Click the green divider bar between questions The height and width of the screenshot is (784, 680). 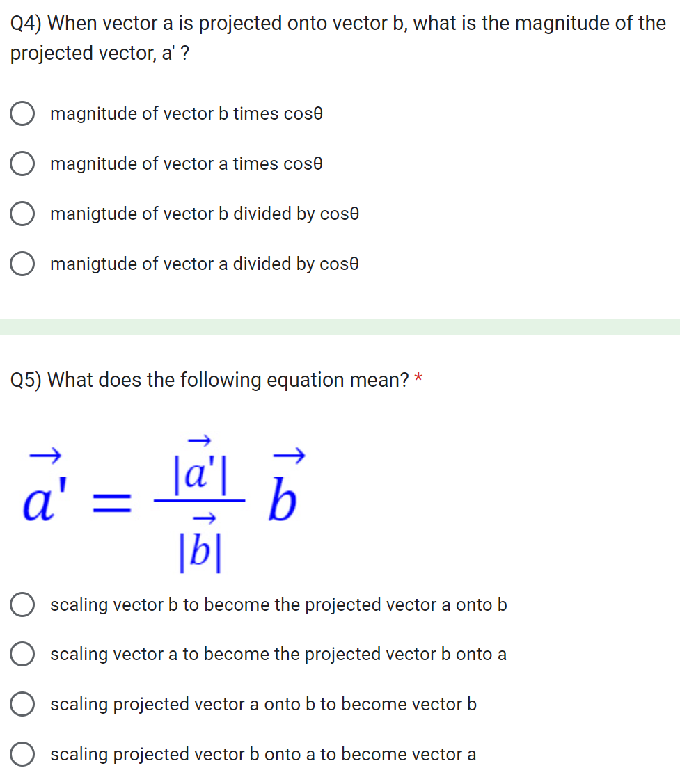(x=340, y=327)
